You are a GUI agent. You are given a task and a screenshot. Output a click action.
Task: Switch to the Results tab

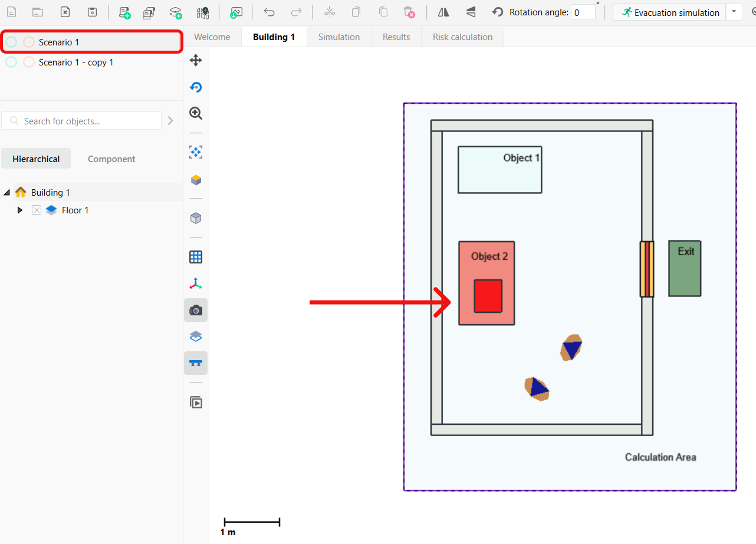(x=396, y=37)
